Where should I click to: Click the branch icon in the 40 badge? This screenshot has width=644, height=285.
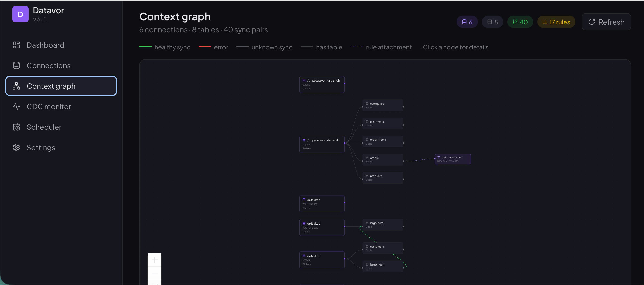515,22
